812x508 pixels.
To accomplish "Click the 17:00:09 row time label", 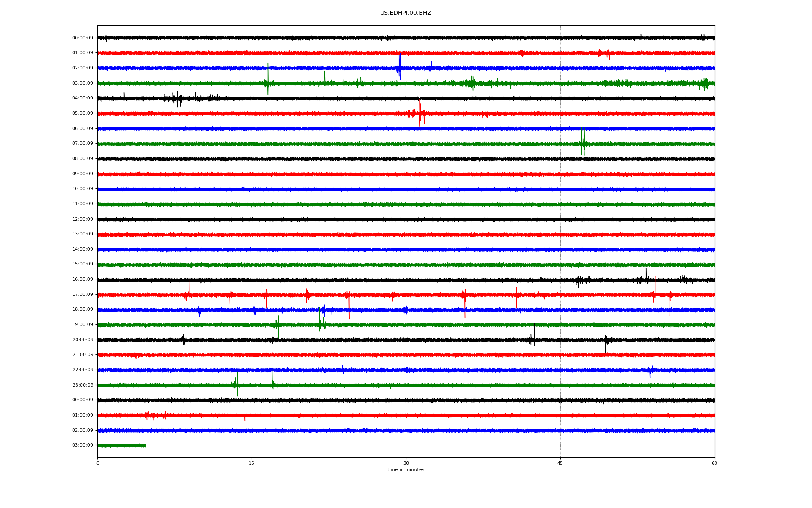I will [x=82, y=295].
